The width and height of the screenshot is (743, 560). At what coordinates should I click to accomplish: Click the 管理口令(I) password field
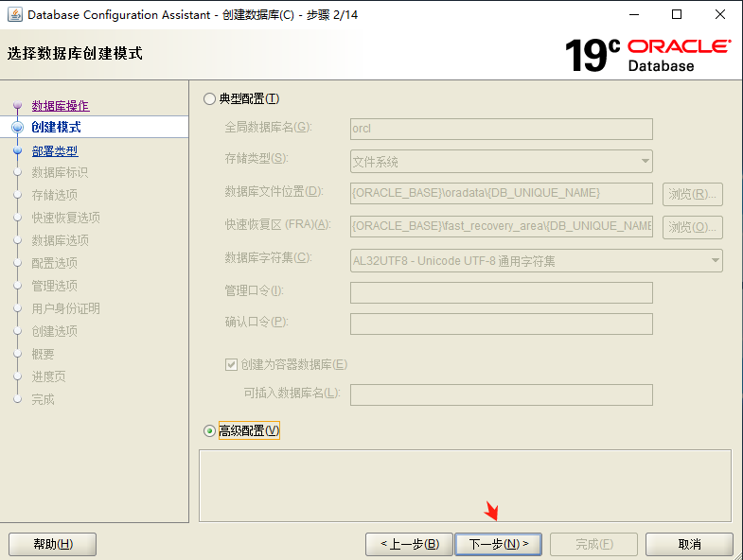pos(502,292)
